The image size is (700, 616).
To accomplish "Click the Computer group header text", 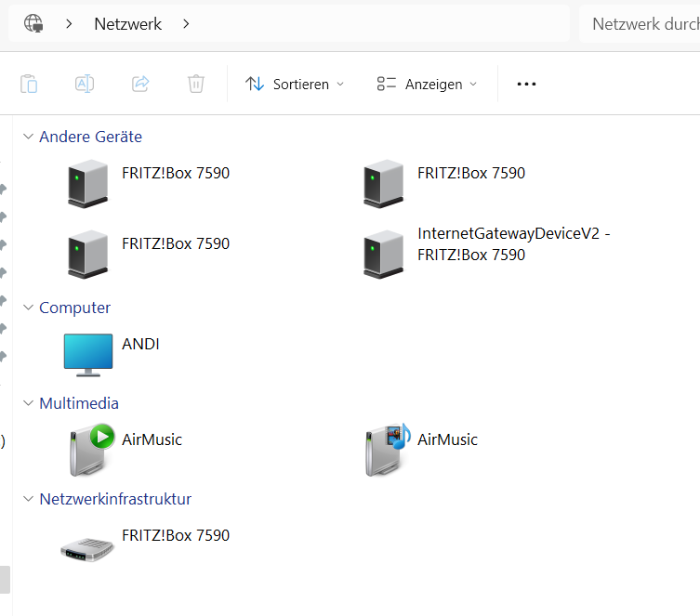I will click(74, 308).
